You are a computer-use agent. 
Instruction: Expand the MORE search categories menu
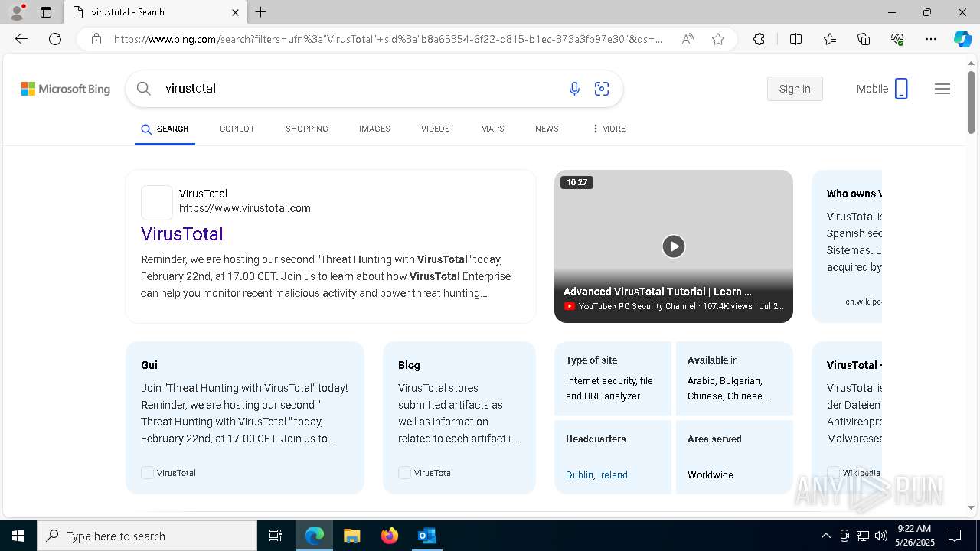click(609, 129)
